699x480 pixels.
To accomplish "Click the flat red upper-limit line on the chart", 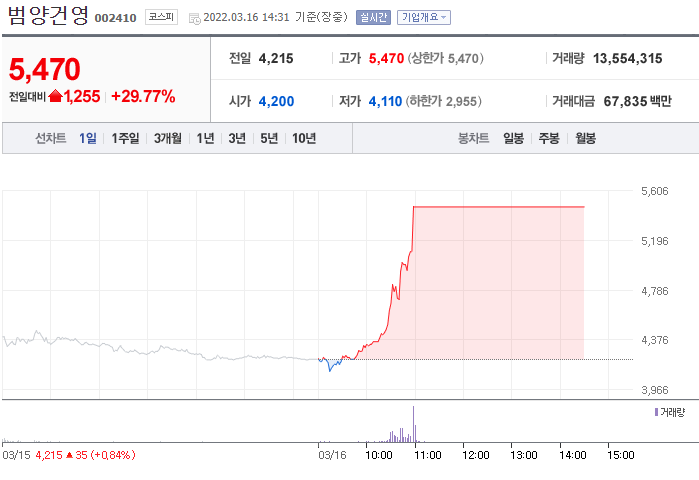I will 498,207.
